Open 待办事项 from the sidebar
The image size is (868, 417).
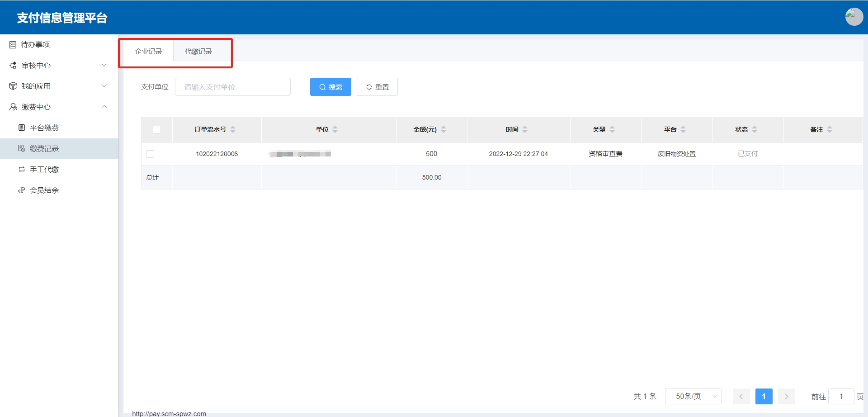pos(35,44)
